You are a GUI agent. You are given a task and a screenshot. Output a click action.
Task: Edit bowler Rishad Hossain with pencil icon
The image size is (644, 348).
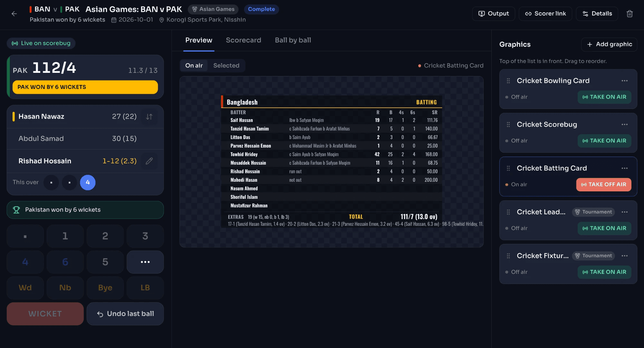pos(149,161)
